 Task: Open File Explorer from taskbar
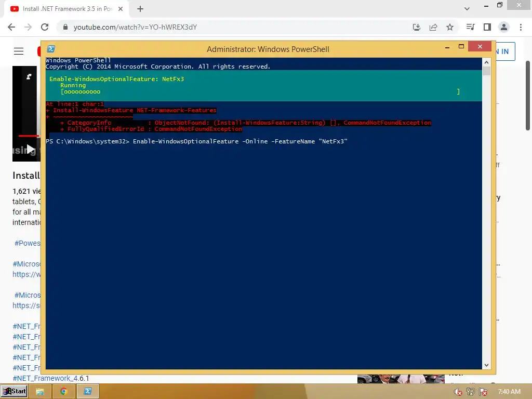(40, 392)
